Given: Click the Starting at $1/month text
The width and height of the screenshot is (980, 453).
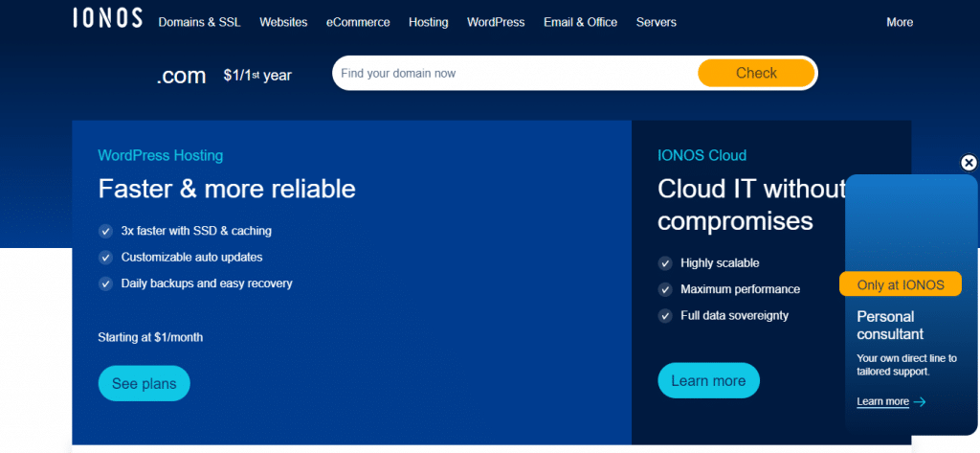Looking at the screenshot, I should pos(150,338).
